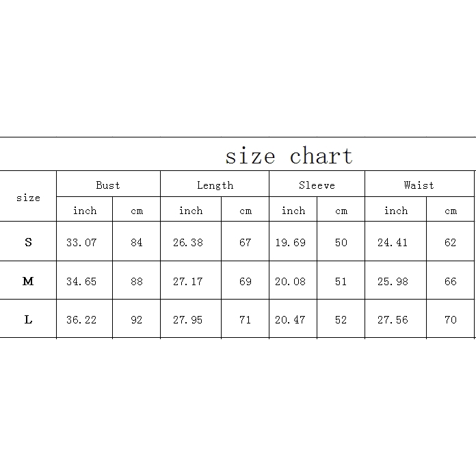The width and height of the screenshot is (476, 476).
Task: Click the "size" row header cell
Action: point(28,198)
